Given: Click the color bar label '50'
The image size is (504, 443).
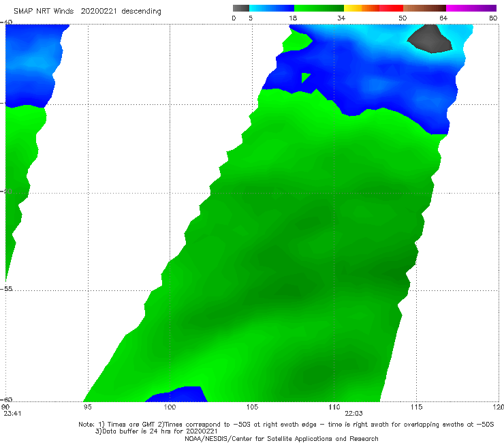Looking at the screenshot, I should click(x=403, y=18).
